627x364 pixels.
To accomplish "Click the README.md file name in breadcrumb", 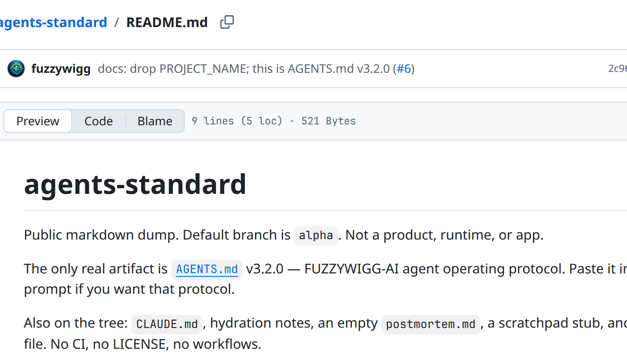I will (167, 22).
